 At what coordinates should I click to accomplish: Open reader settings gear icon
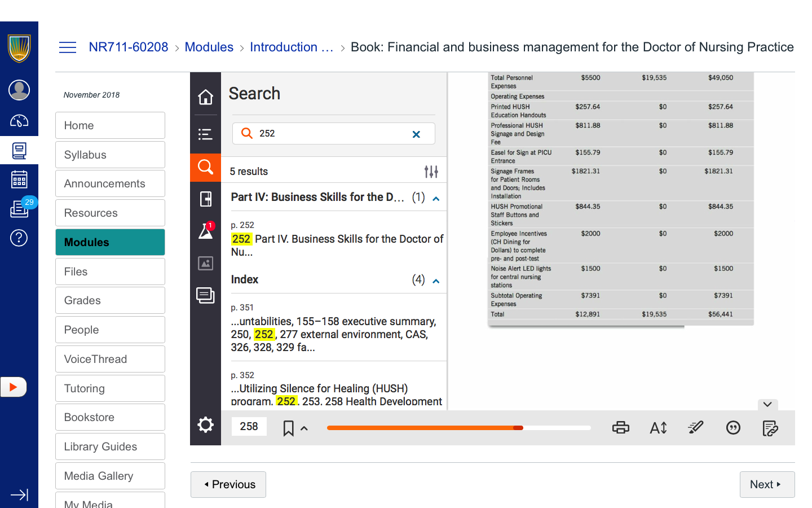pyautogui.click(x=205, y=425)
